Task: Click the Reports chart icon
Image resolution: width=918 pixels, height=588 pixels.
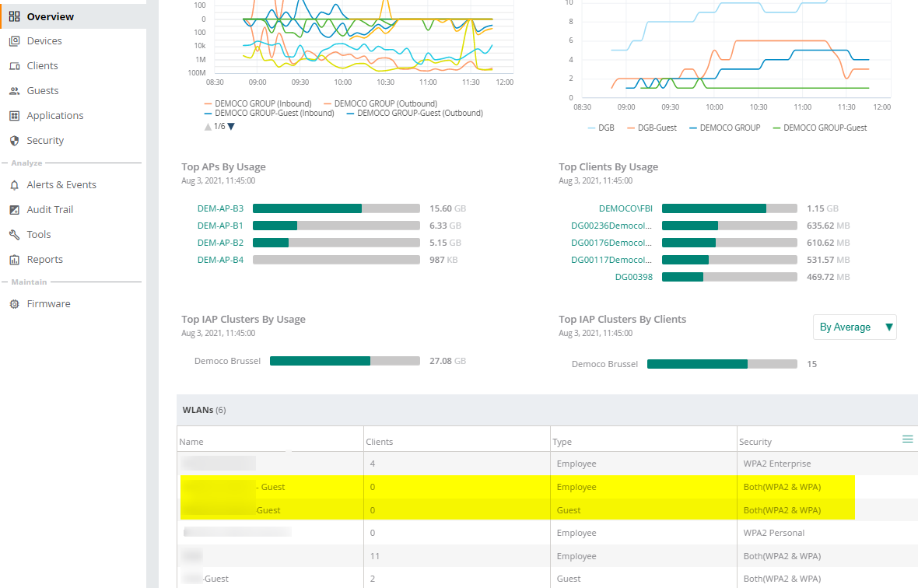Action: [x=14, y=260]
